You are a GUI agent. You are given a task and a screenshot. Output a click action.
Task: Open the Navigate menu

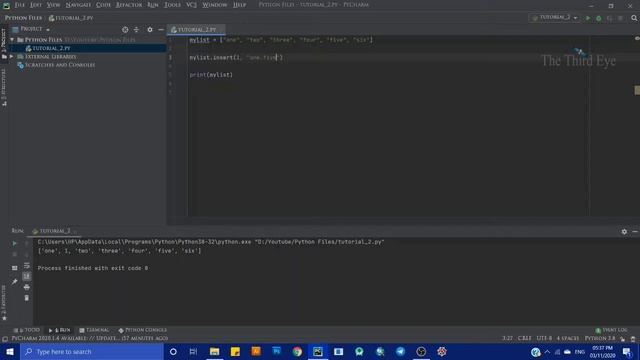coord(78,5)
